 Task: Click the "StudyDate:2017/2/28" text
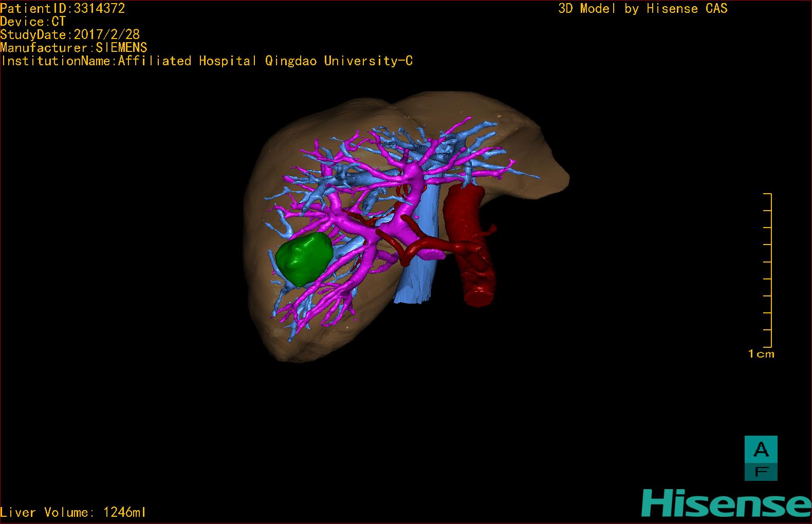pos(70,34)
